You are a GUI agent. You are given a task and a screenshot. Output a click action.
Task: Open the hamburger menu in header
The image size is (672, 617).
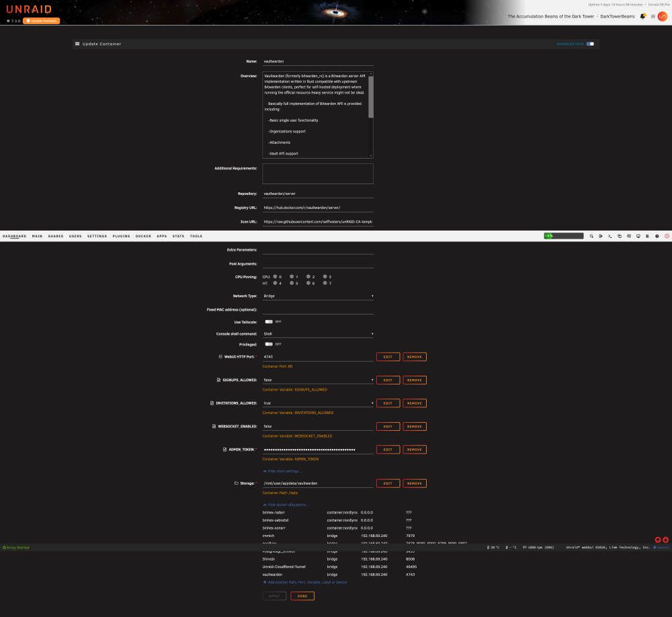click(653, 17)
